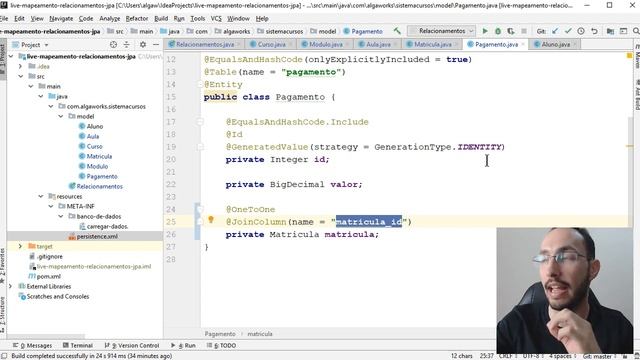Open the Favorites side tool window
The height and width of the screenshot is (360, 640).
pos(3,267)
